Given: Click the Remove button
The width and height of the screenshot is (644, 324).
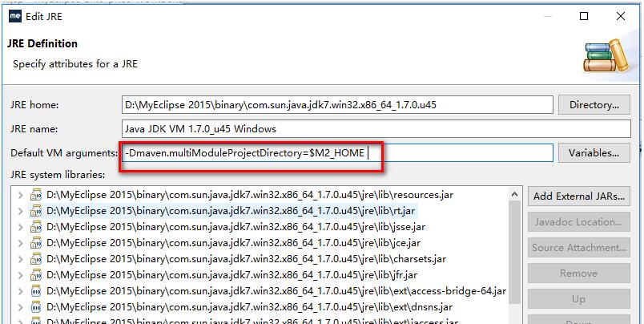Looking at the screenshot, I should [x=578, y=273].
